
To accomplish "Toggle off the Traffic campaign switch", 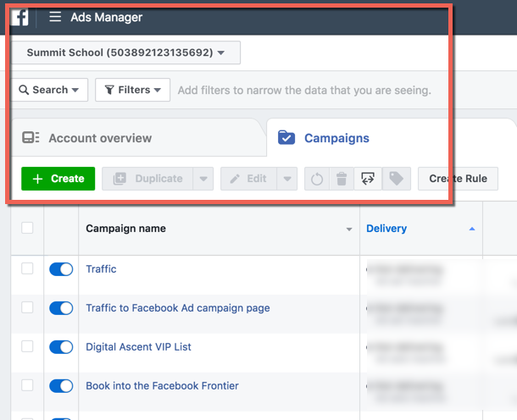I will coord(61,269).
